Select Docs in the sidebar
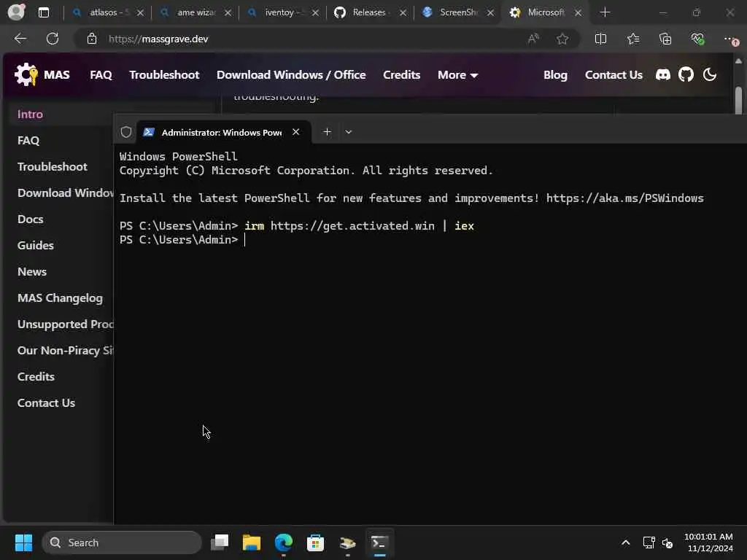 coord(31,219)
